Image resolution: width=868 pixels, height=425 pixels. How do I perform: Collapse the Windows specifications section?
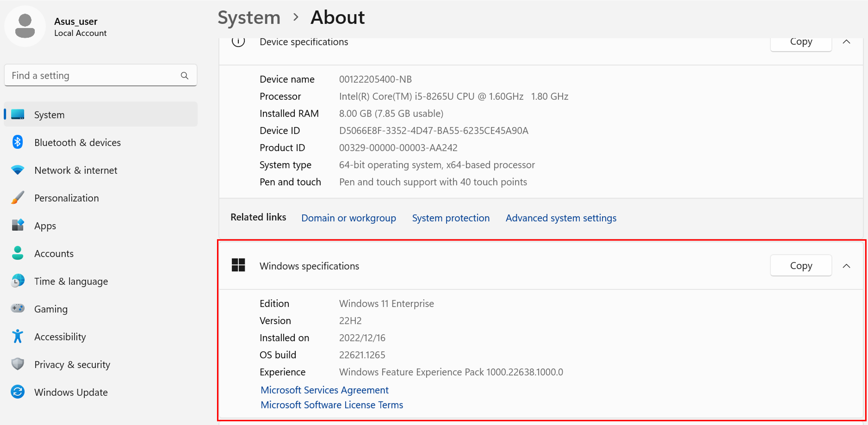point(847,266)
